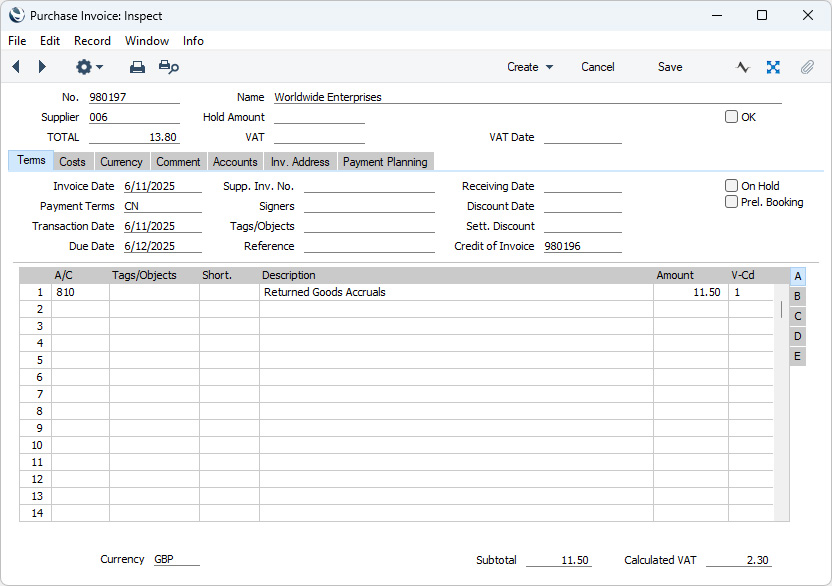Click the Sett. Discount field
This screenshot has height=586, width=832.
(x=583, y=226)
